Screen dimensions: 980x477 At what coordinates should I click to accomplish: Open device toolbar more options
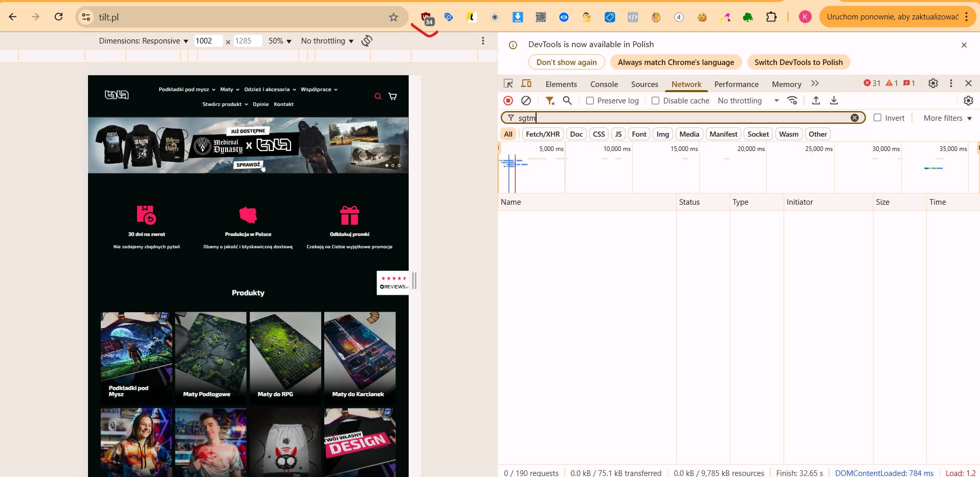483,40
